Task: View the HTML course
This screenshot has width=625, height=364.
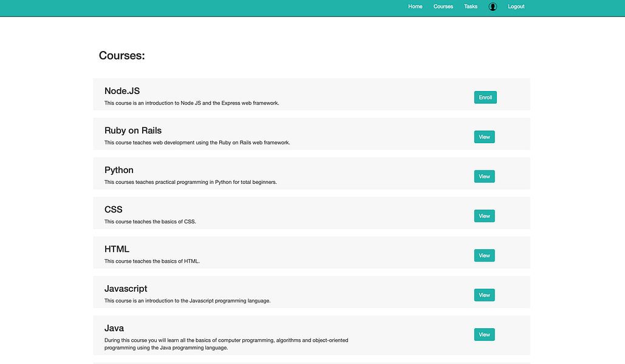Action: (x=484, y=255)
